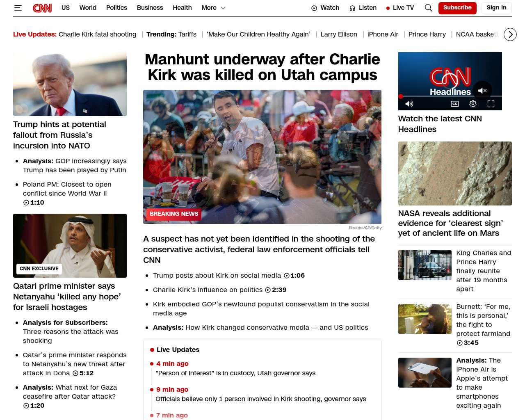The image size is (525, 420).
Task: Click the CNN logo
Action: point(42,8)
